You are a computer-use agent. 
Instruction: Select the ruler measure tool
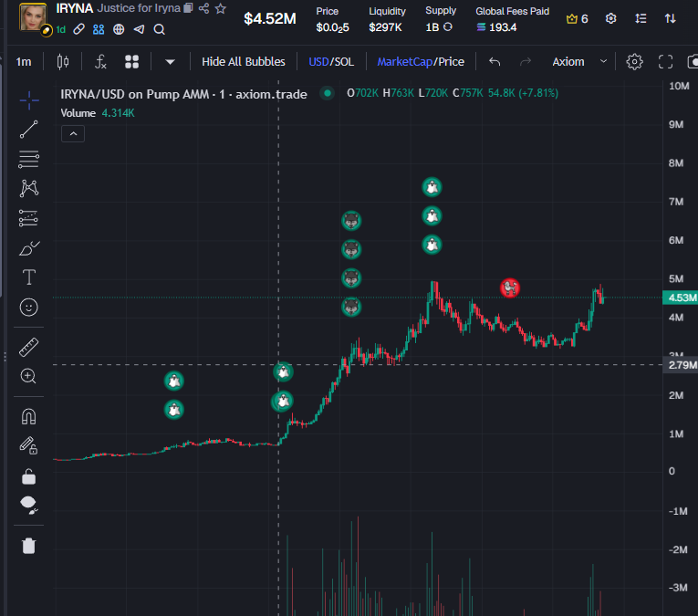pos(29,347)
